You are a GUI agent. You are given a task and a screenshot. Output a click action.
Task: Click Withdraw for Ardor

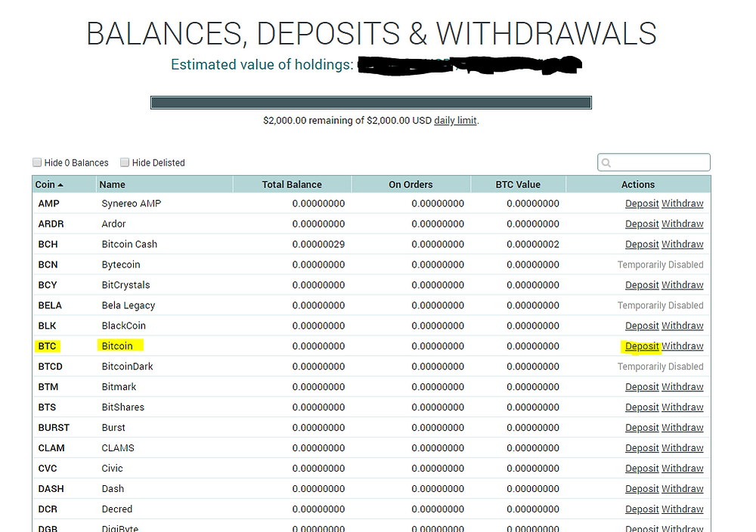pos(682,224)
